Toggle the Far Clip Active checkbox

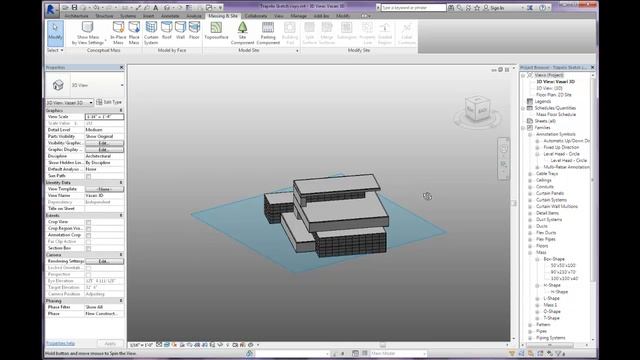88,242
